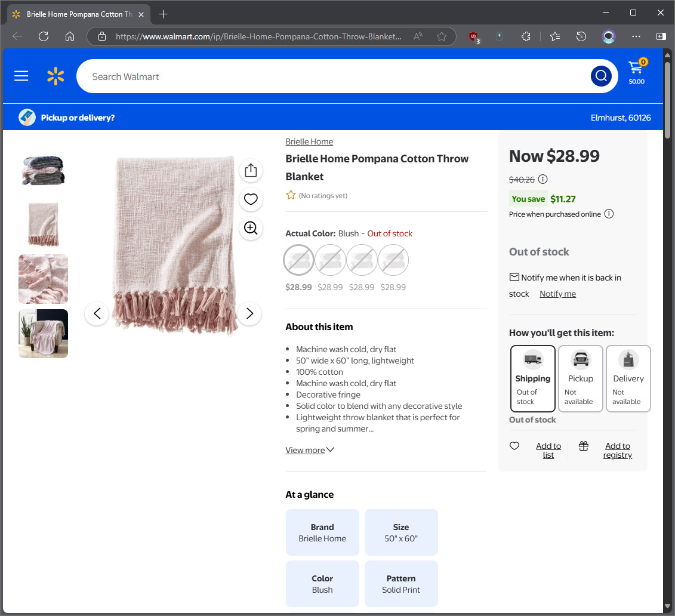The height and width of the screenshot is (616, 675).
Task: Open the uBlock Origin extension icon
Action: pyautogui.click(x=474, y=37)
